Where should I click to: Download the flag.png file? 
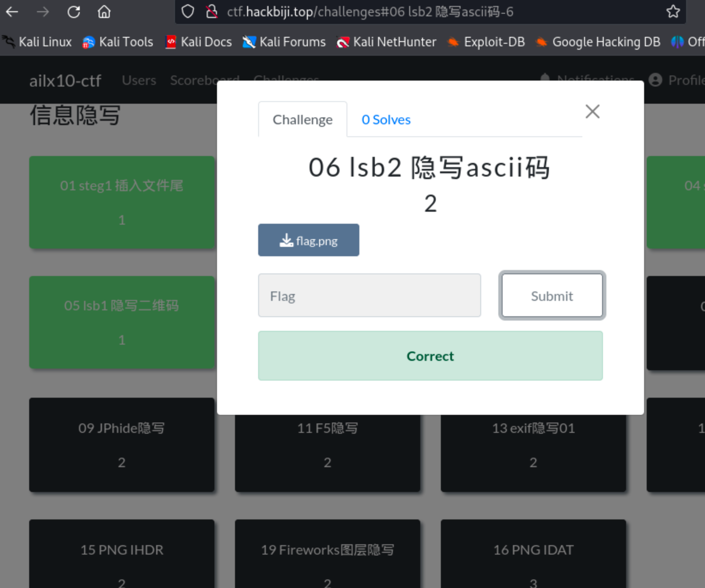tap(308, 240)
